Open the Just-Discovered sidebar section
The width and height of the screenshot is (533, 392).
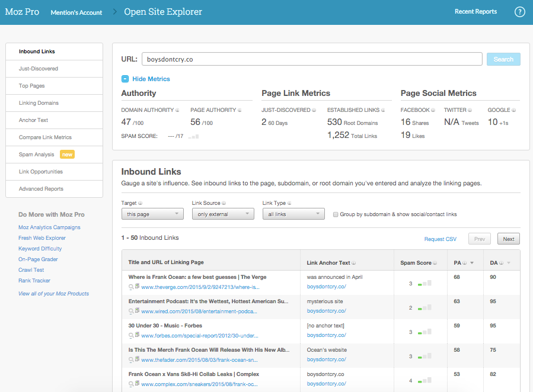55,69
